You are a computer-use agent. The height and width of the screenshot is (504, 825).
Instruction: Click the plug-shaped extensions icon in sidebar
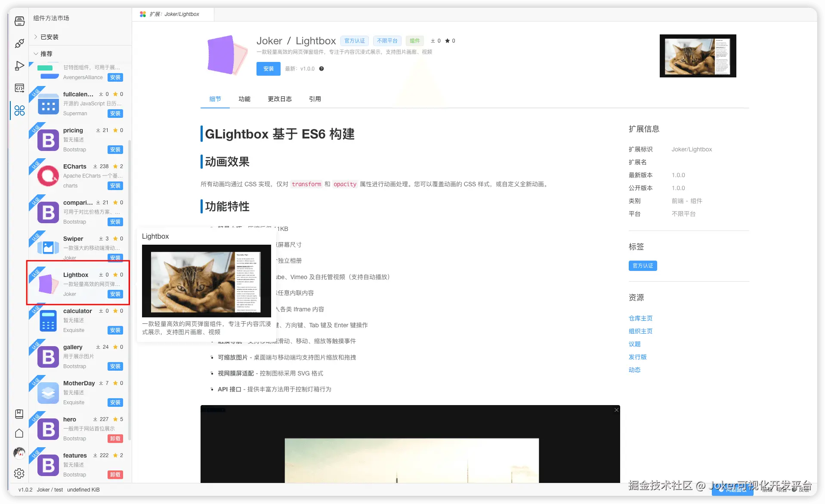pos(19,43)
